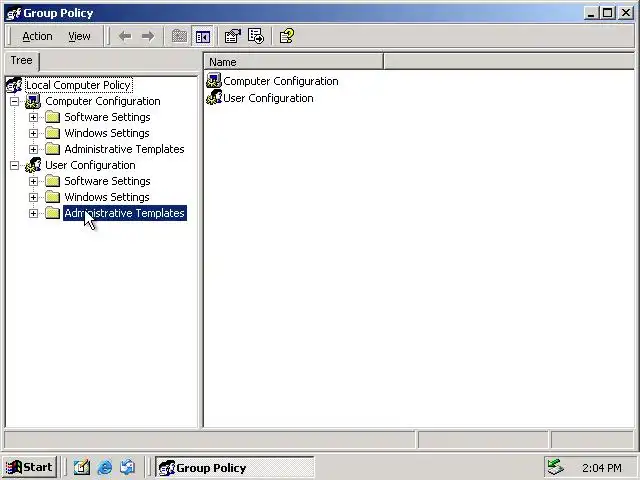The height and width of the screenshot is (480, 640).
Task: Click folder icon of User Configuration Windows Settings
Action: pyautogui.click(x=53, y=197)
